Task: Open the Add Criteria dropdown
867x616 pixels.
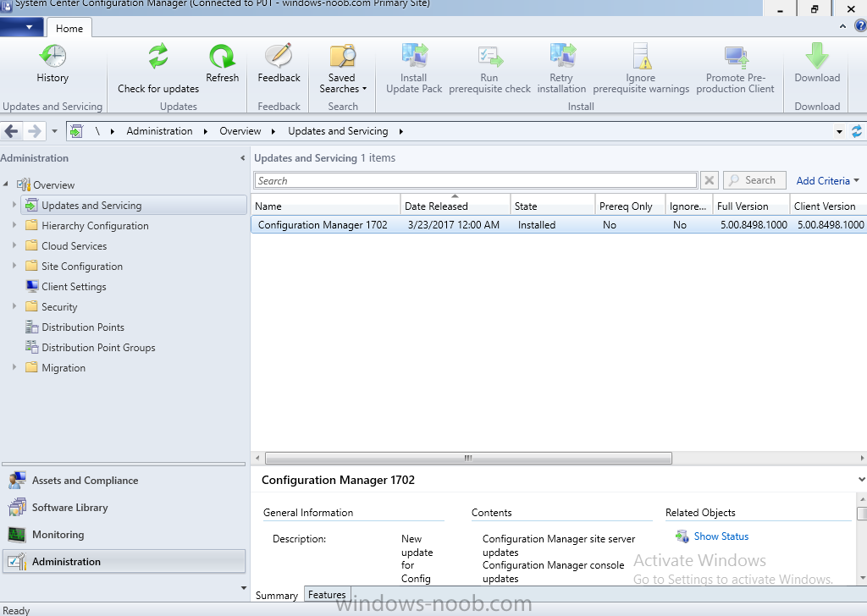Action: click(828, 181)
